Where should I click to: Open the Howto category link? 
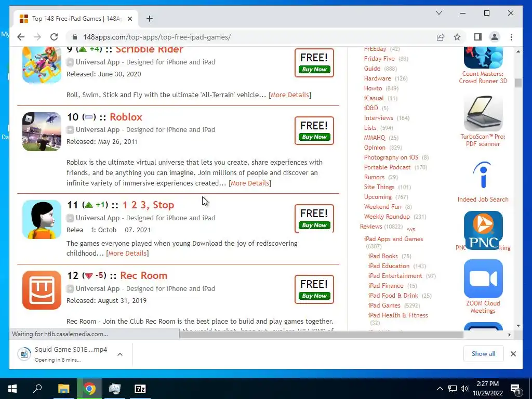(373, 88)
